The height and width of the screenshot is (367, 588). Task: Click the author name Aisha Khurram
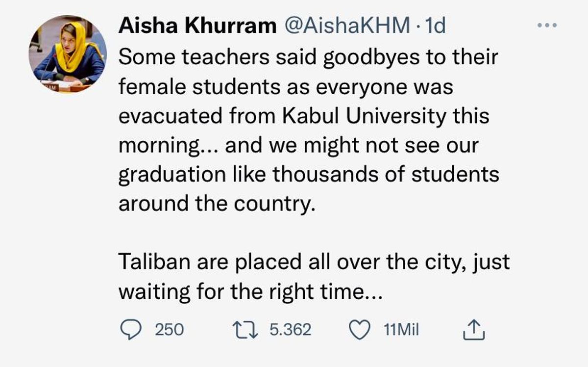pyautogui.click(x=197, y=26)
